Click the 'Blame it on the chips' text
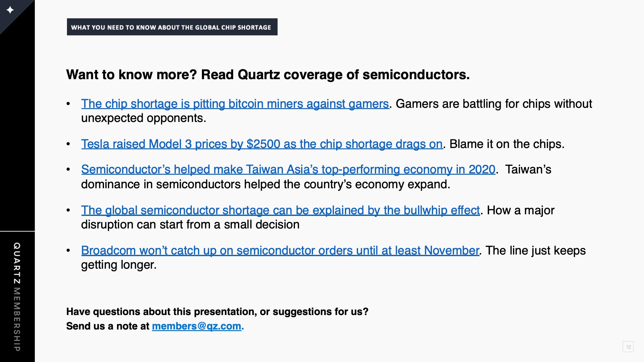 coord(507,144)
